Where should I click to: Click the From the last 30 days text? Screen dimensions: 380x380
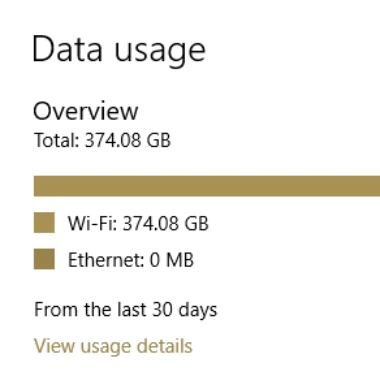click(x=126, y=310)
